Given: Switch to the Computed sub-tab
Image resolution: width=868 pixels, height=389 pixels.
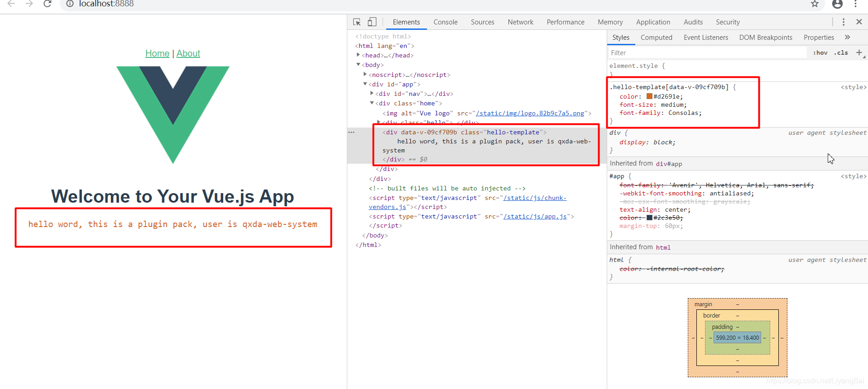Looking at the screenshot, I should (x=656, y=38).
